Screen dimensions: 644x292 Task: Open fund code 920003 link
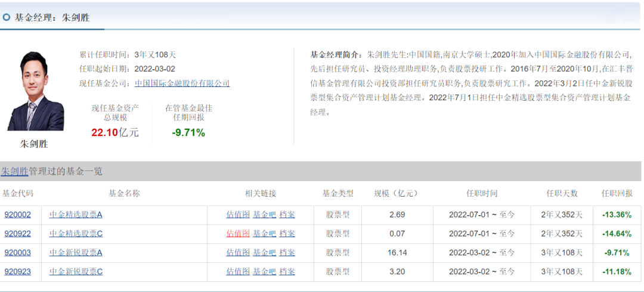click(18, 253)
